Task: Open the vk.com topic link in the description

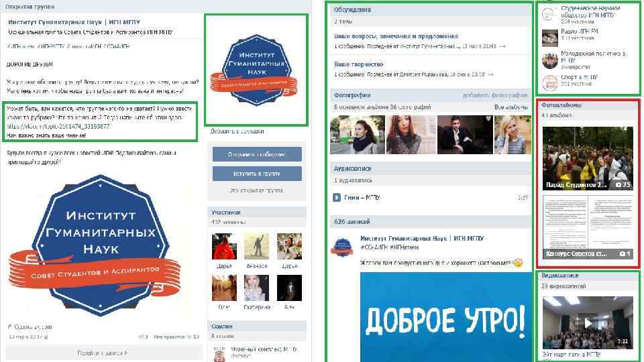Action: click(x=58, y=127)
